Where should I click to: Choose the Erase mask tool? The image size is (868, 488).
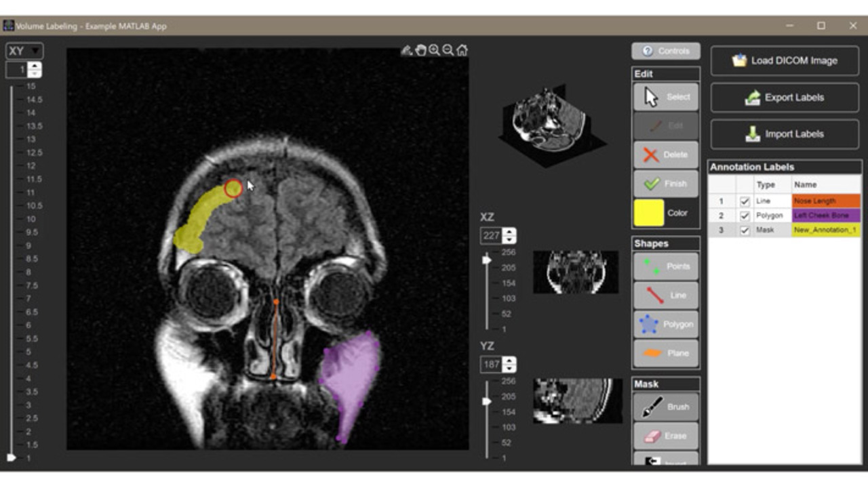click(665, 436)
